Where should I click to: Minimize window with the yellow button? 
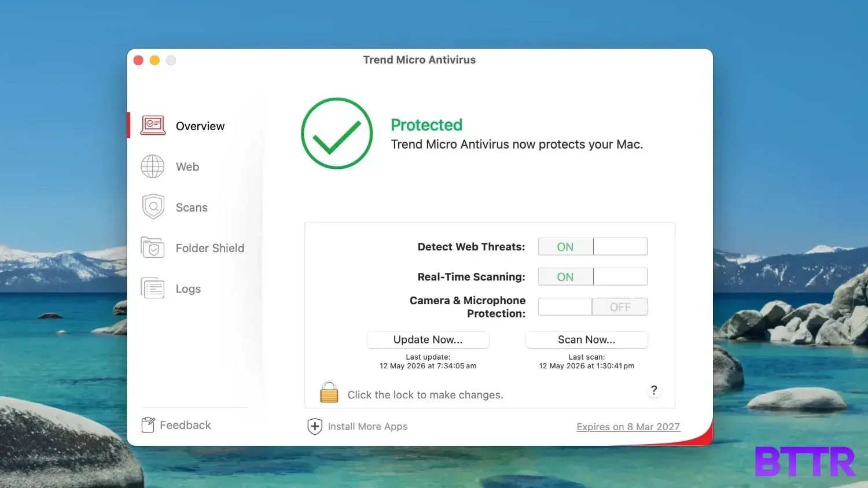click(x=155, y=60)
